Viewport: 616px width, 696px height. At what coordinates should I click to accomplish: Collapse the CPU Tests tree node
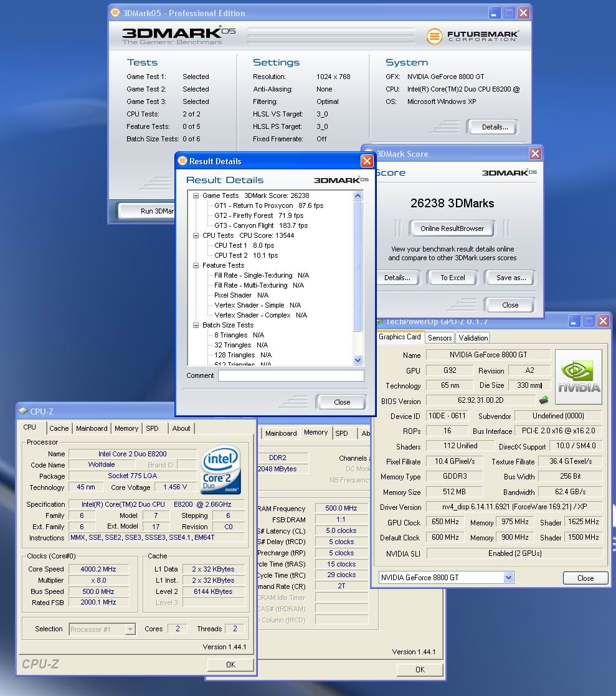pyautogui.click(x=196, y=236)
